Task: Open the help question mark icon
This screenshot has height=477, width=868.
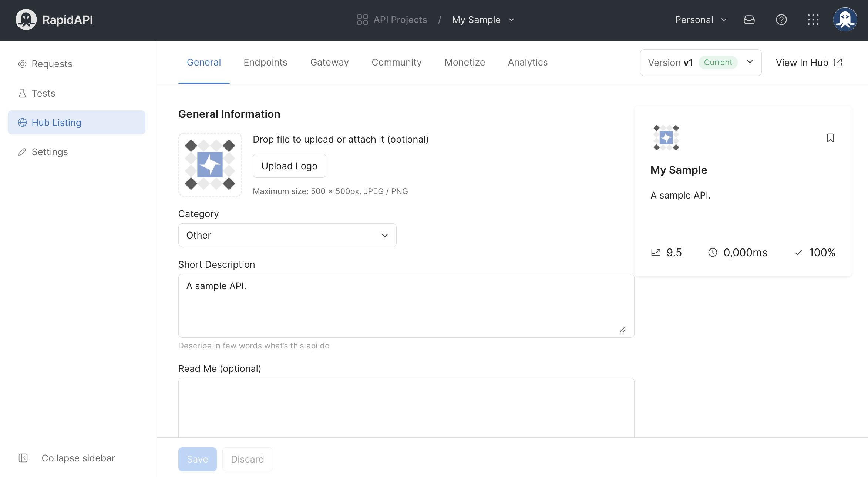Action: click(x=781, y=20)
